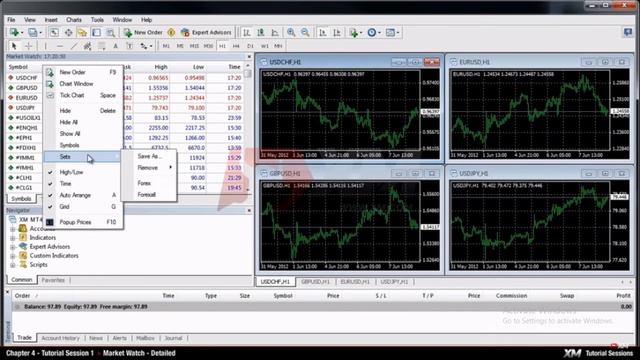Toggle the Data Window toolbar icon
Screen dimensions: 640x360
pos(68,32)
